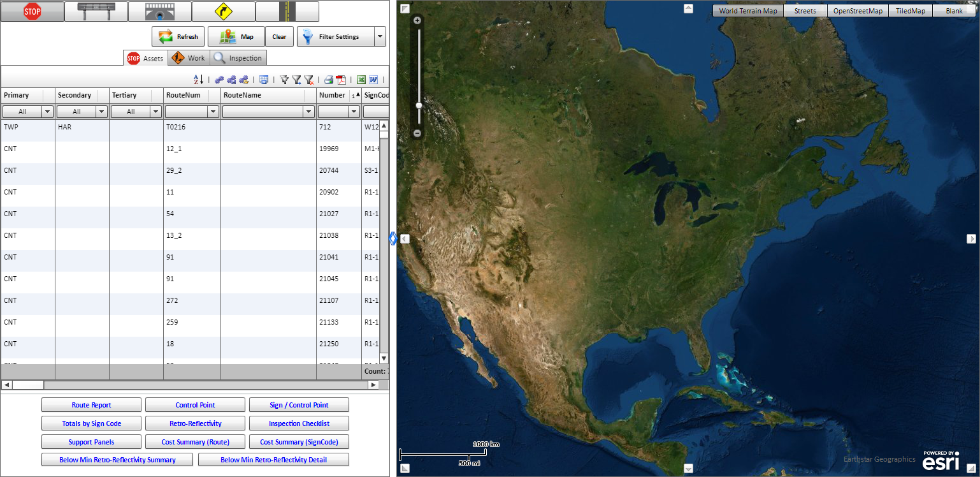Click the plain funnel filter icon
Image resolution: width=980 pixels, height=477 pixels.
(284, 80)
